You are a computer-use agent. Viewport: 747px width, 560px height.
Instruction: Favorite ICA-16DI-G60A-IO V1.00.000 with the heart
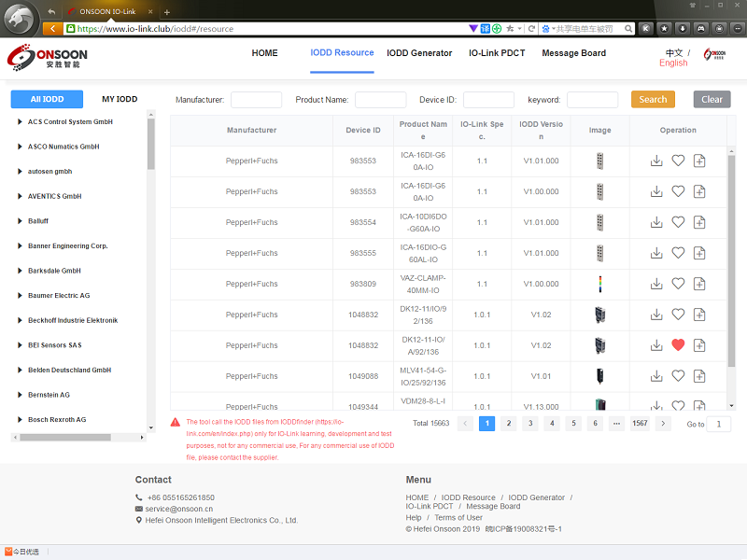click(678, 191)
